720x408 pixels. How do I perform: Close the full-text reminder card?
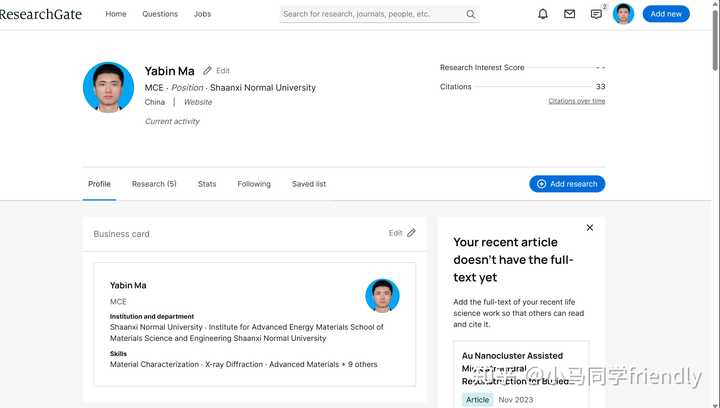pyautogui.click(x=590, y=228)
